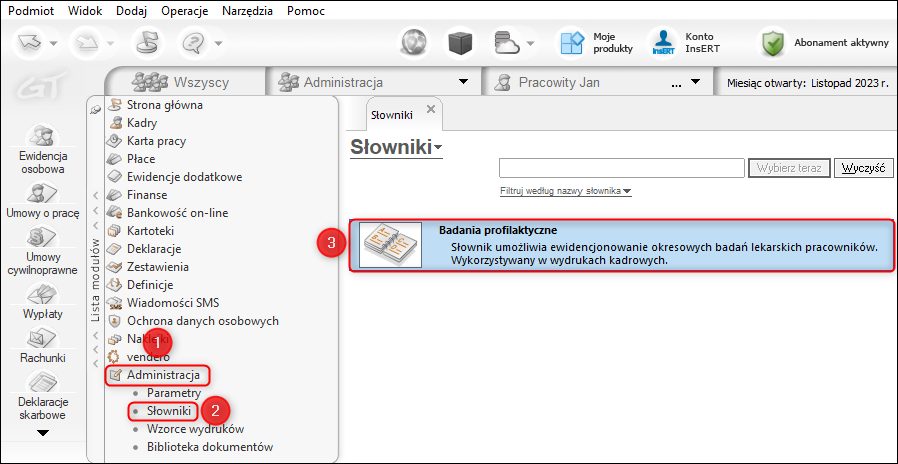The image size is (898, 464).
Task: Click the Badania profilaktyczne documents thumbnail
Action: point(391,245)
